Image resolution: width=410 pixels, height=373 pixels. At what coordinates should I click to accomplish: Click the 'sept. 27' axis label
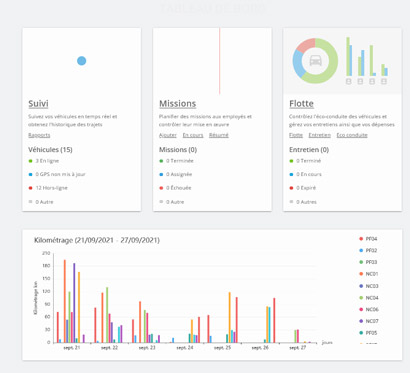pos(298,348)
